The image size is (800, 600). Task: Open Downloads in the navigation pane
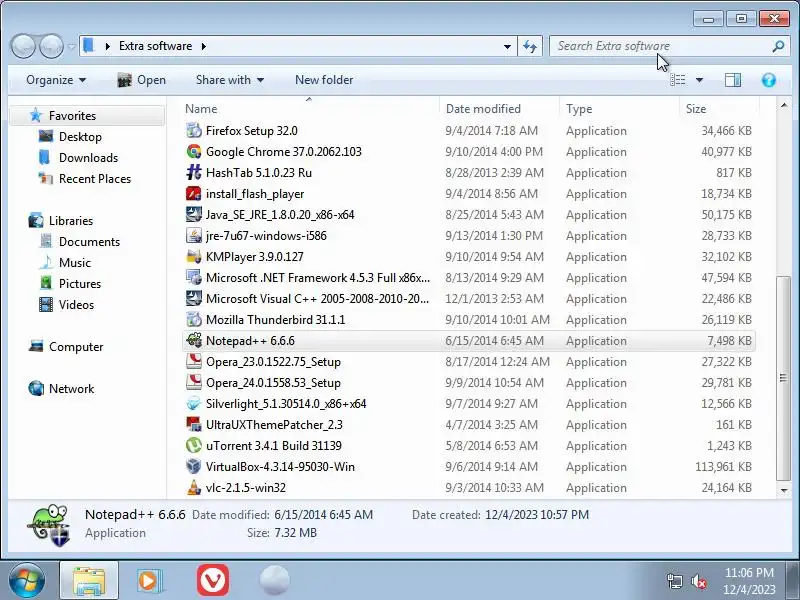[88, 158]
